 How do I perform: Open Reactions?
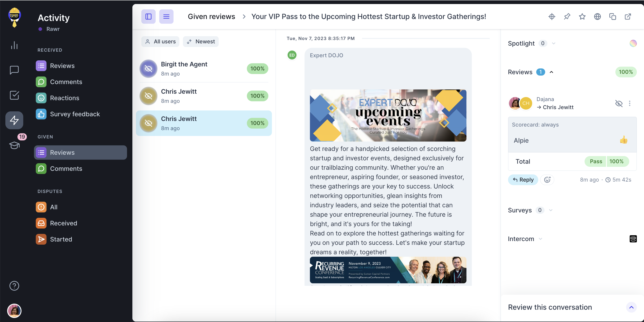pyautogui.click(x=80, y=98)
